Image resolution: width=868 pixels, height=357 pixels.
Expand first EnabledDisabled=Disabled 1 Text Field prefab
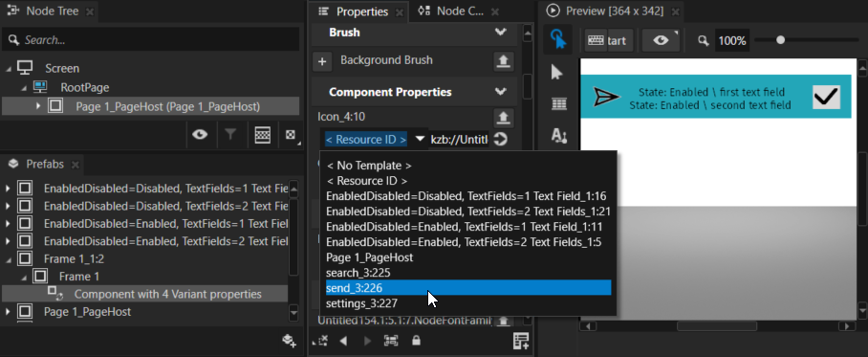point(8,190)
